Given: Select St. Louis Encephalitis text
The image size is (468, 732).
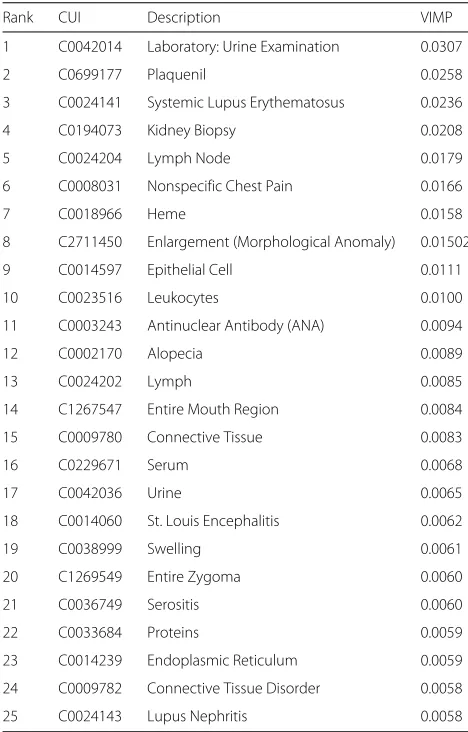Looking at the screenshot, I should (x=213, y=521).
